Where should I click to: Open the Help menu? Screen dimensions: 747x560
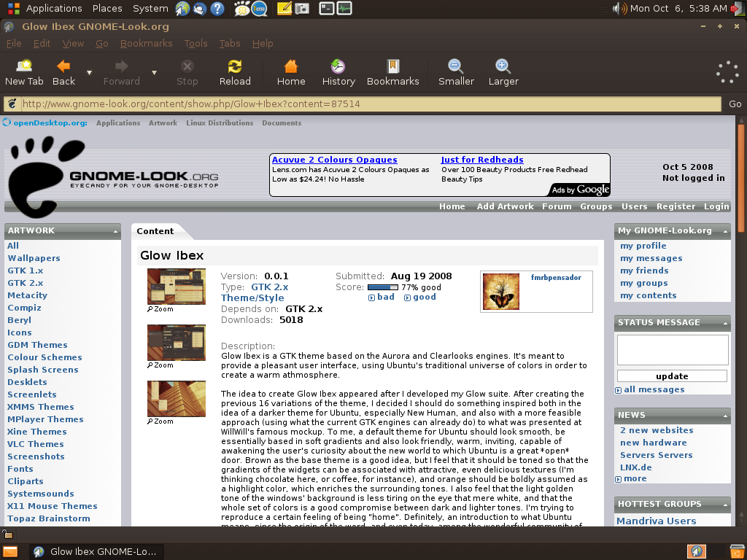tap(263, 43)
